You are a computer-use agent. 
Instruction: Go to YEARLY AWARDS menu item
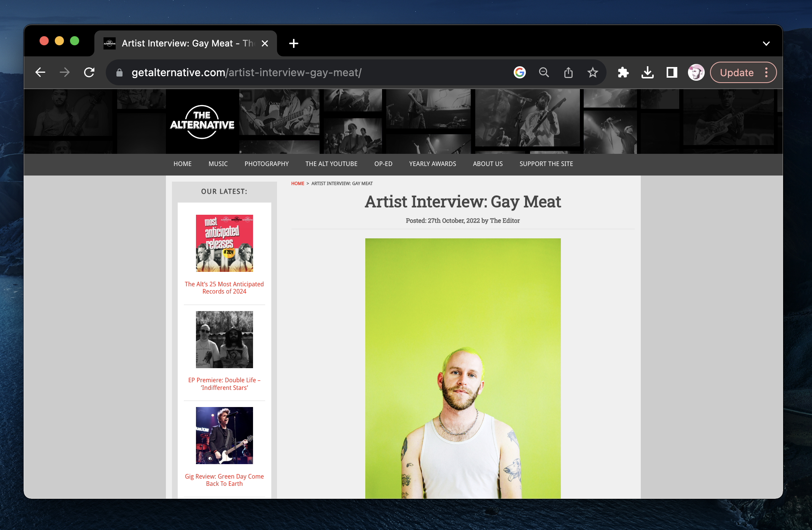[x=432, y=164]
